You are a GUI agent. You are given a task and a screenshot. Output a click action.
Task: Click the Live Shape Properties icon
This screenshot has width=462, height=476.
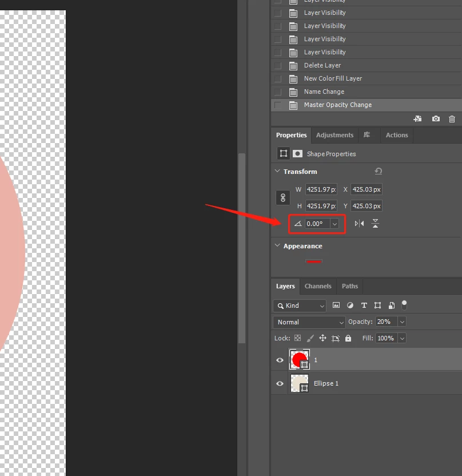click(x=284, y=153)
